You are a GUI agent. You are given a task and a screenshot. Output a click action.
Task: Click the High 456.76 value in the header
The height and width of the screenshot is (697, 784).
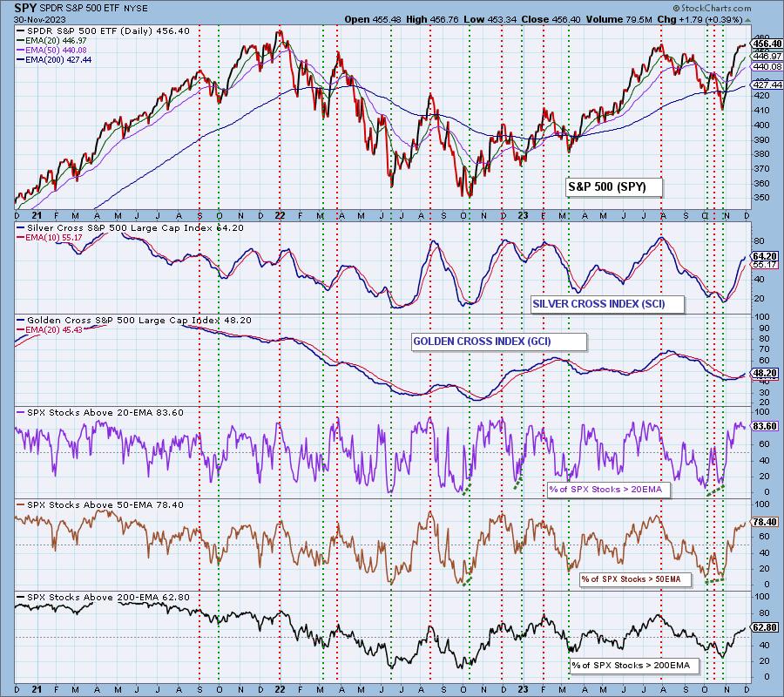pyautogui.click(x=432, y=19)
